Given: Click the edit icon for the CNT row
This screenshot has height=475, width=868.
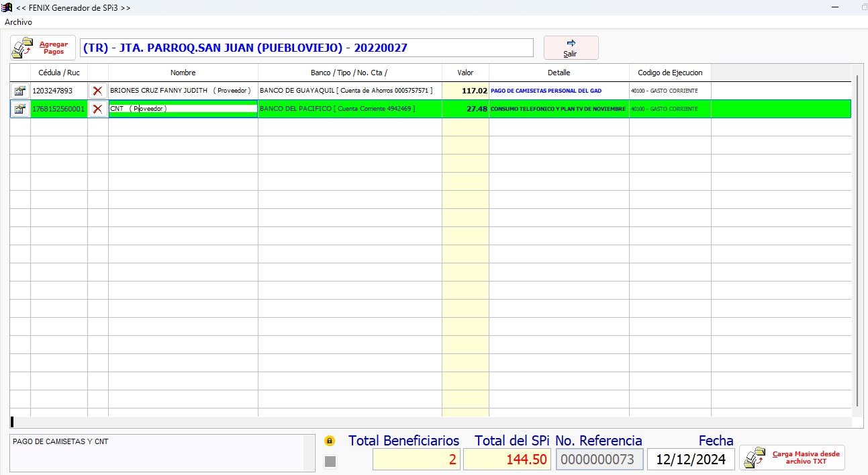Looking at the screenshot, I should (x=20, y=109).
